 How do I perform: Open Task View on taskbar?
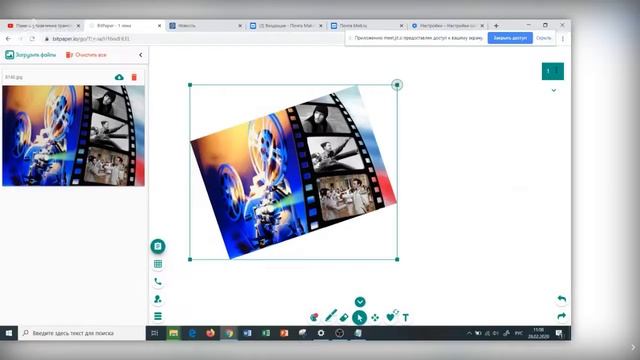tap(155, 333)
